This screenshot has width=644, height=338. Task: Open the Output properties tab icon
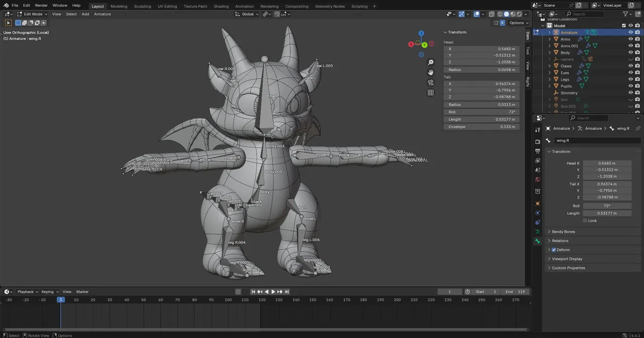538,151
